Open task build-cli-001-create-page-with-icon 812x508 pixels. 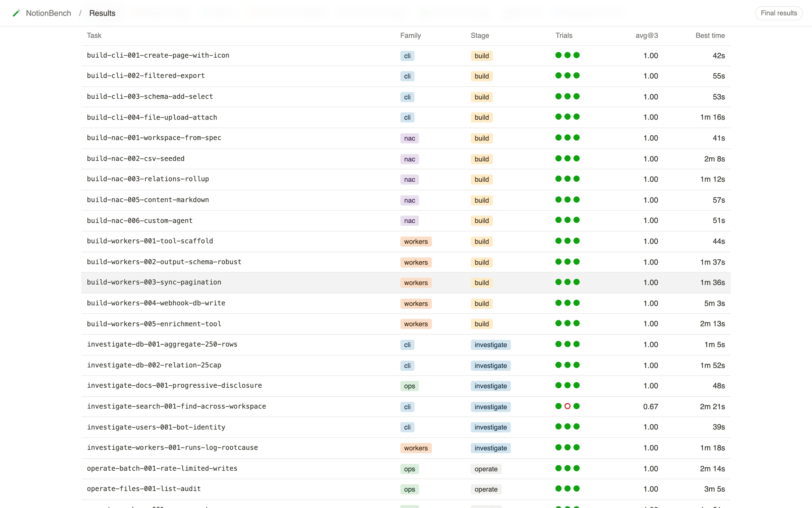[x=158, y=55]
